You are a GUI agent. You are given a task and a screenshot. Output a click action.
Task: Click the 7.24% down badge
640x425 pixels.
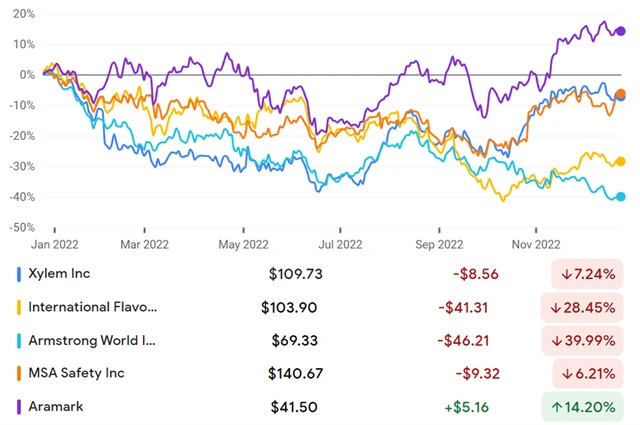pyautogui.click(x=588, y=273)
